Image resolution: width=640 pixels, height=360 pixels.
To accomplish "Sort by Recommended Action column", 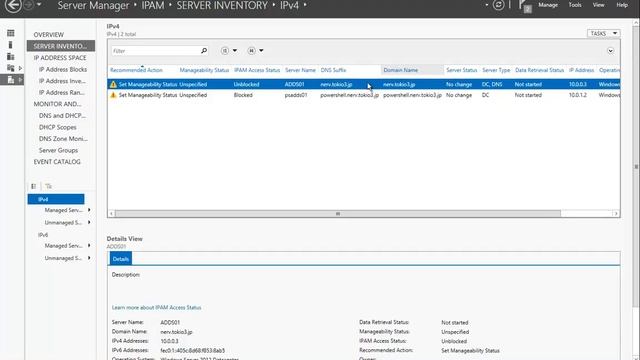I will [136, 70].
